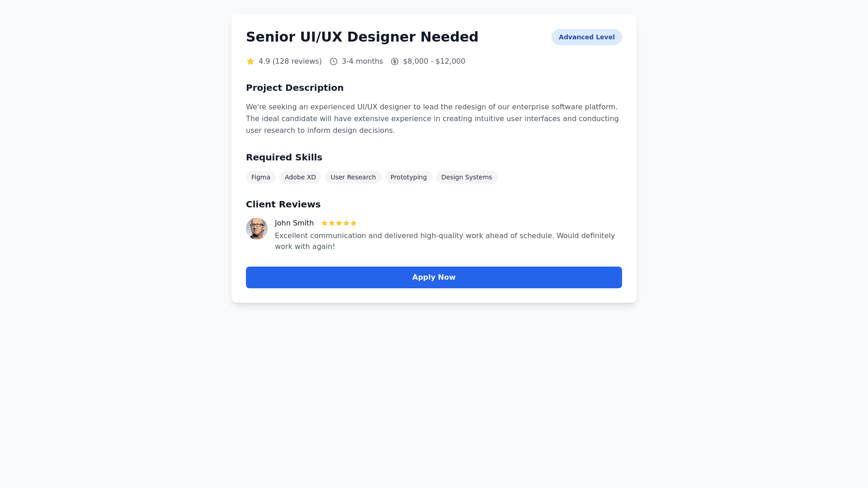Click last star in John Smith's review
868x488 pixels.
pos(354,223)
